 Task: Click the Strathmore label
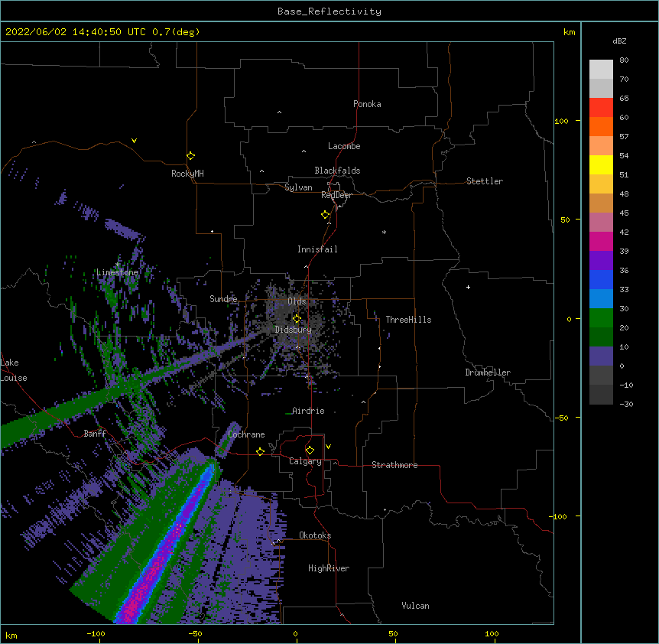point(394,465)
